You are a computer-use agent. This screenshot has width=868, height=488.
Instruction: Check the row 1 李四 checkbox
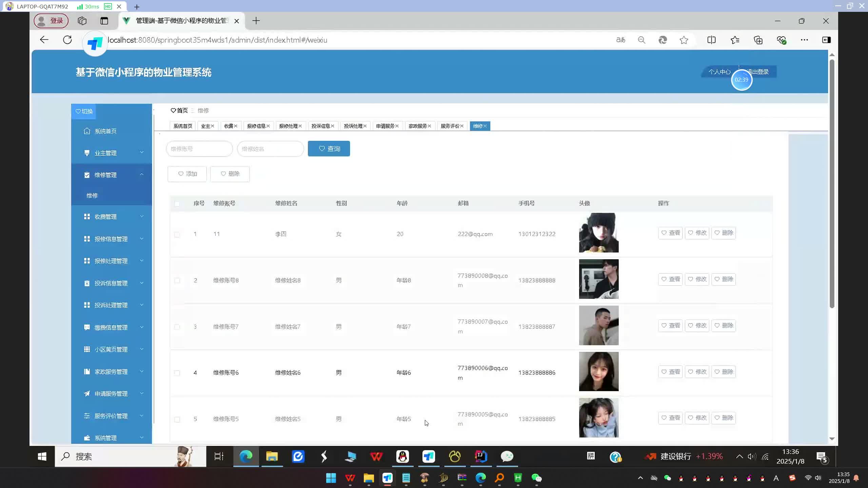(177, 235)
